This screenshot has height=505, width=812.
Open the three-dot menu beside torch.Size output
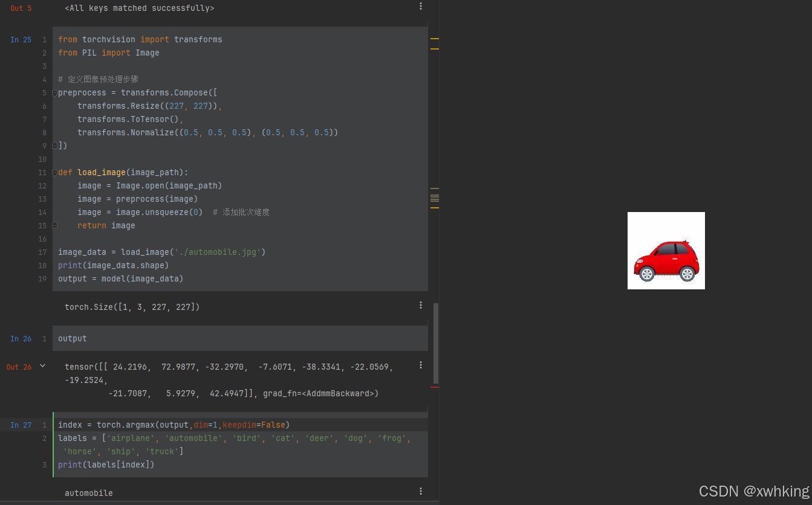coord(421,305)
